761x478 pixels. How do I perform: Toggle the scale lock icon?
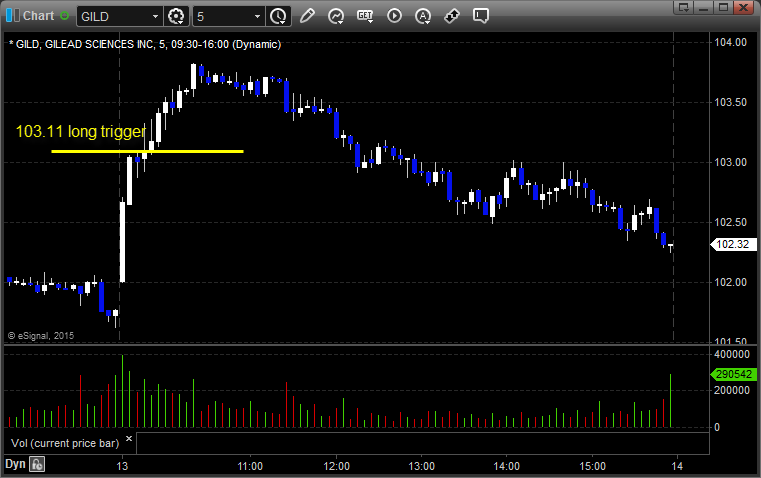(37, 464)
